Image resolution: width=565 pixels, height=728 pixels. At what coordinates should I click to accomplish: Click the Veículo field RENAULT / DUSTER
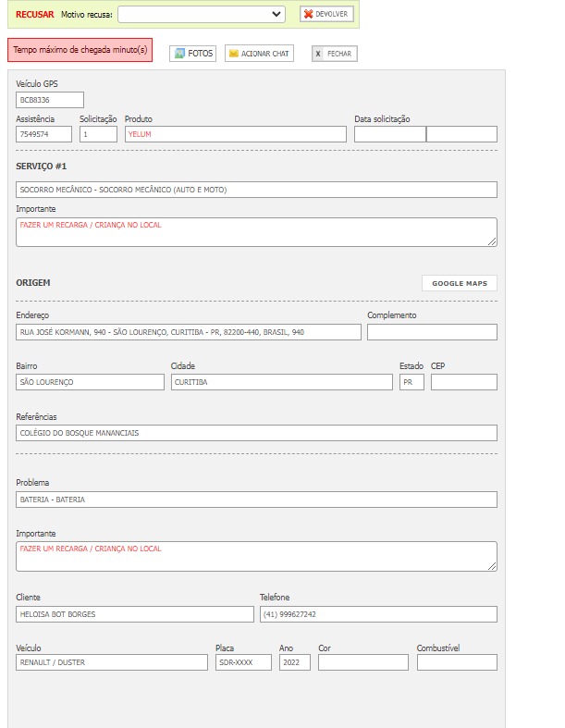click(111, 662)
